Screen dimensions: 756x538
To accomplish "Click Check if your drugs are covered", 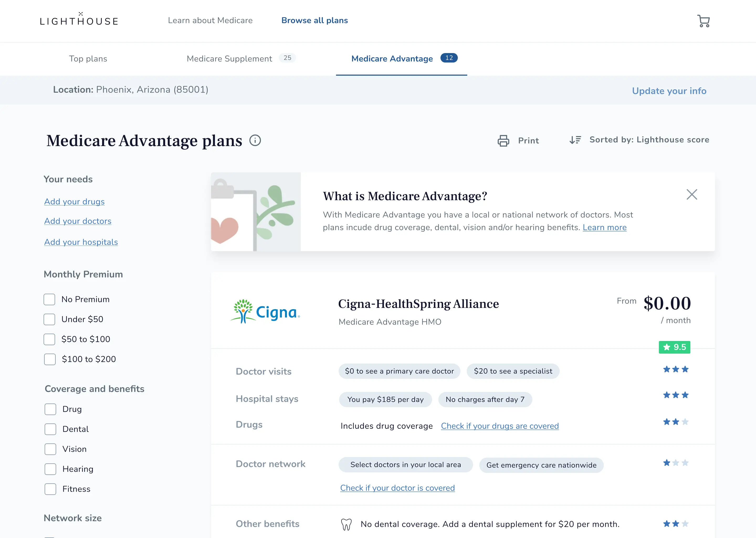I will pos(500,426).
